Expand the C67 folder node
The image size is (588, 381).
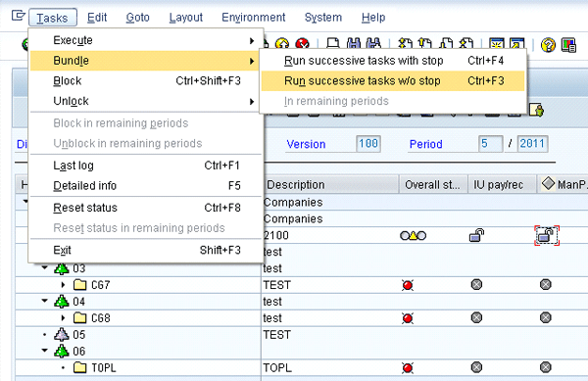tap(63, 285)
